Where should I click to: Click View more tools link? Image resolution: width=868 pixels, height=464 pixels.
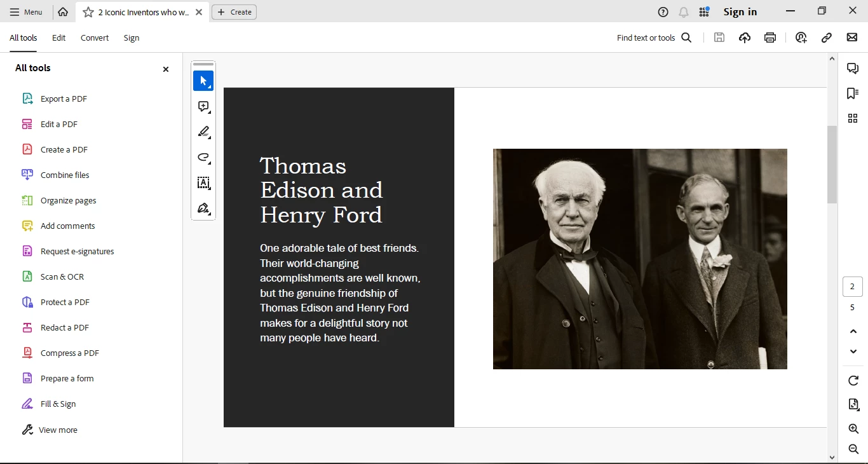58,430
